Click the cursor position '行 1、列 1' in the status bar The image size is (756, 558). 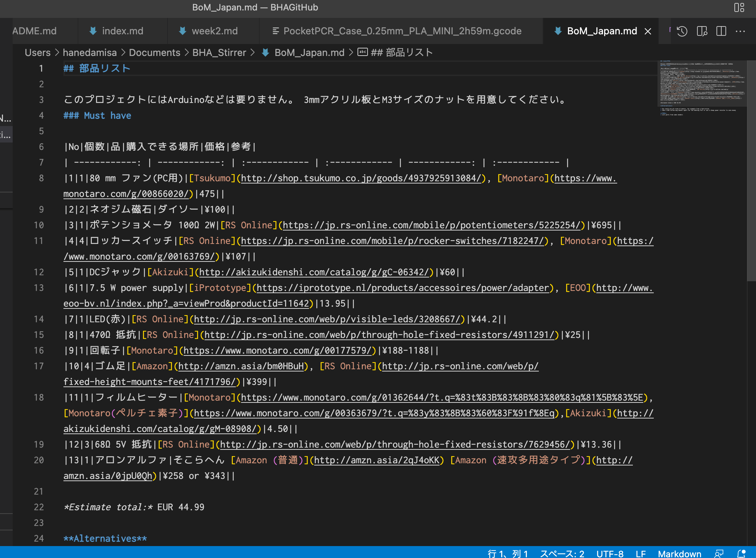click(x=508, y=554)
